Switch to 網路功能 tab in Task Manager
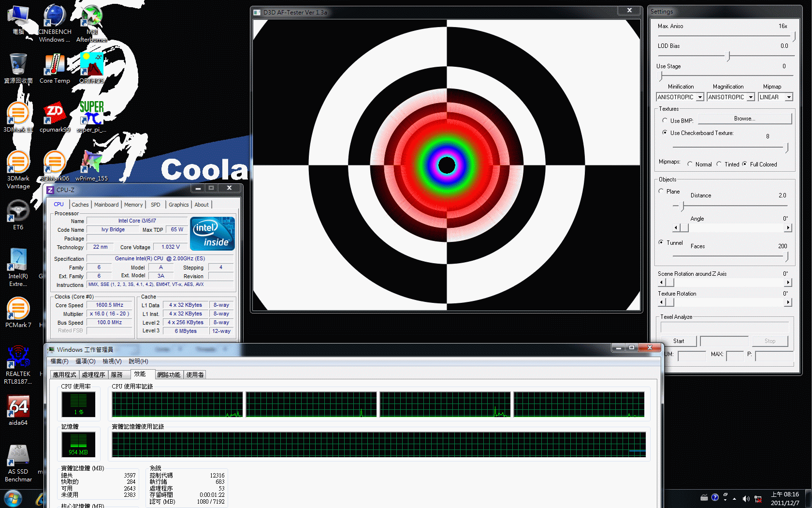Viewport: 812px width, 508px height. pos(169,374)
